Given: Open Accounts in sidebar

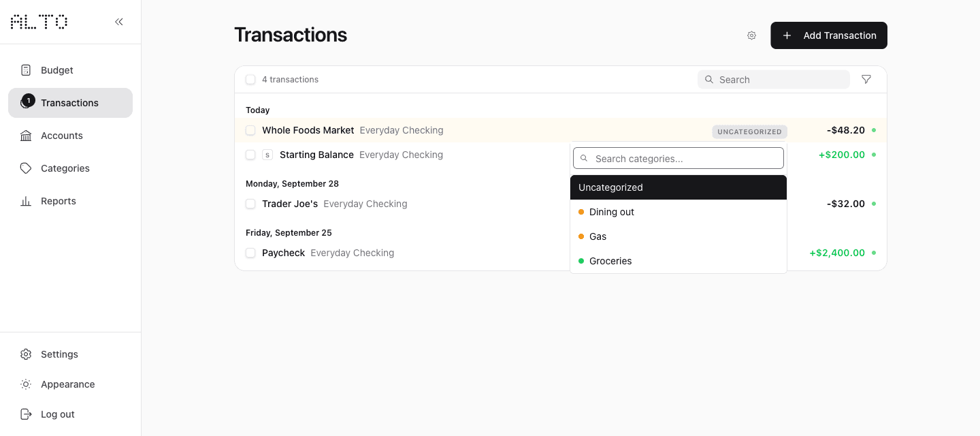Looking at the screenshot, I should (x=70, y=136).
